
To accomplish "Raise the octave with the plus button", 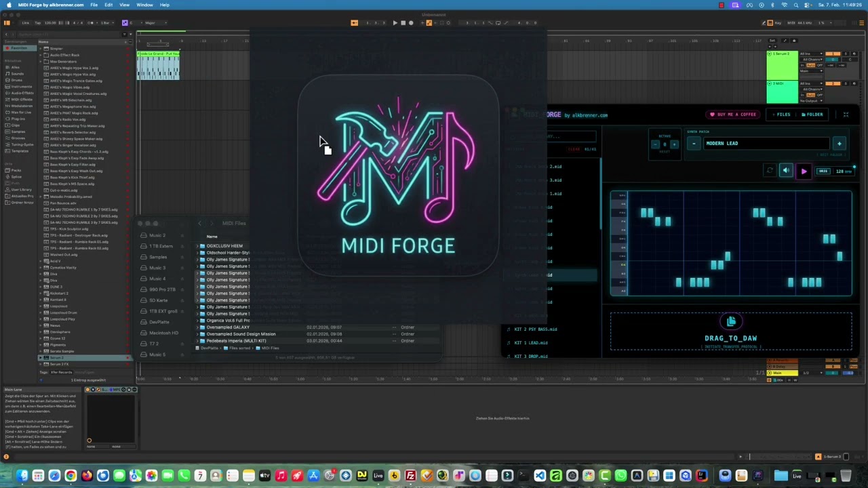I will tap(673, 144).
